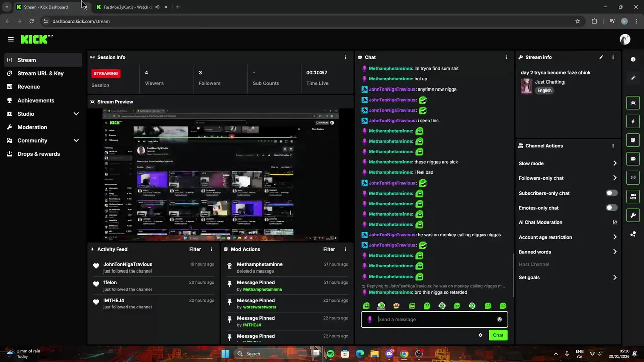Open Chat panel three-dot options
Screen dimensions: 644x362
click(x=506, y=57)
